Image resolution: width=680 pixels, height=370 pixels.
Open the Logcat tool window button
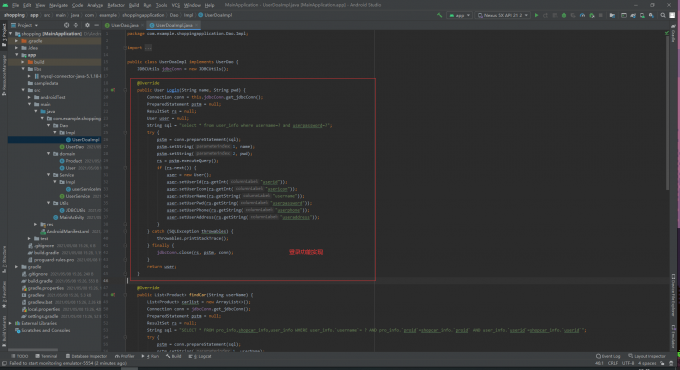click(x=200, y=356)
